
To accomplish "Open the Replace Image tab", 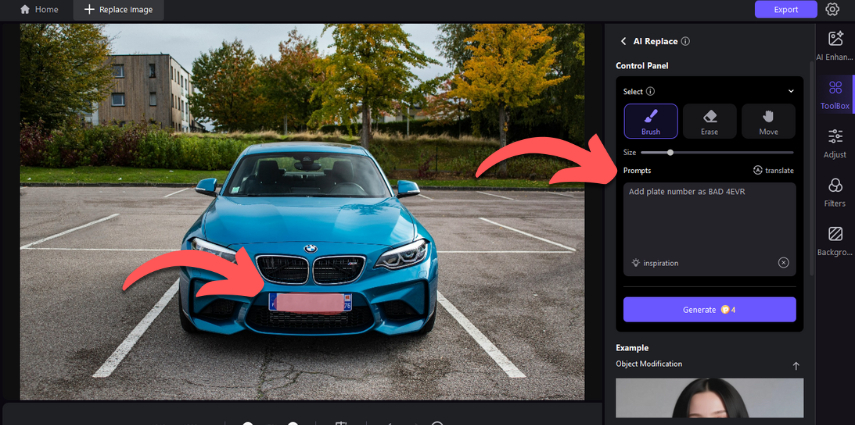I will point(118,10).
